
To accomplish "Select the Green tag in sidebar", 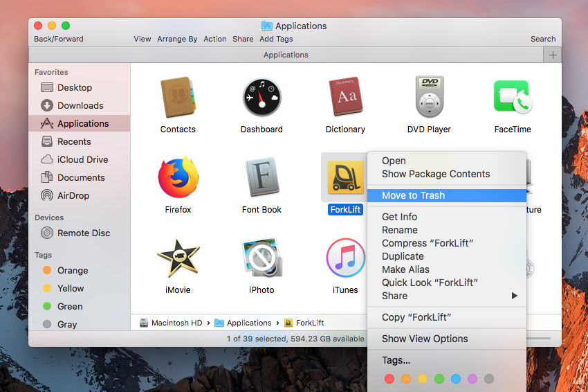I will coord(80,306).
